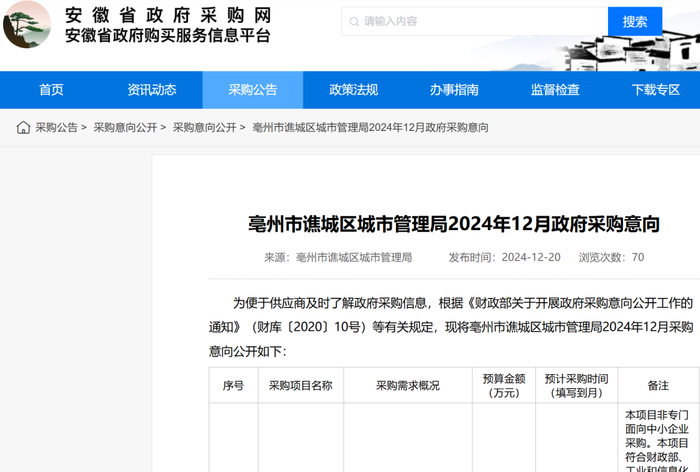Screen dimensions: 700x472
Task: Click the 搜索 button
Action: [x=635, y=21]
